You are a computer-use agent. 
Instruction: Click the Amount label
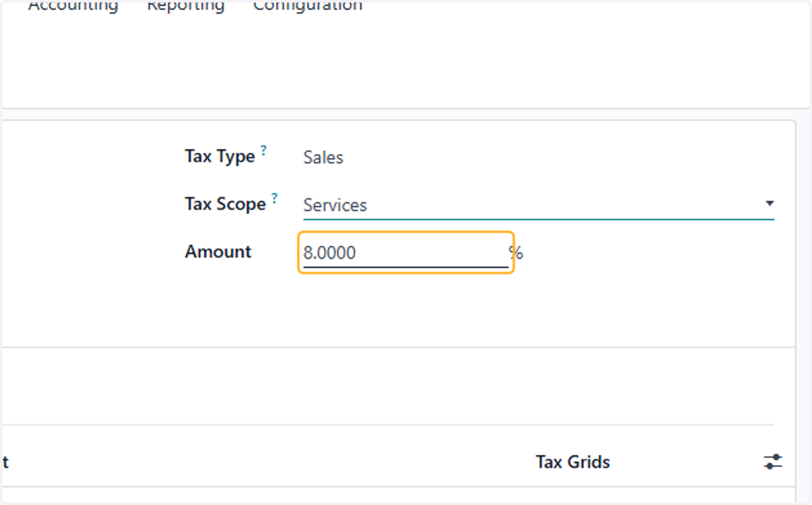(x=218, y=252)
